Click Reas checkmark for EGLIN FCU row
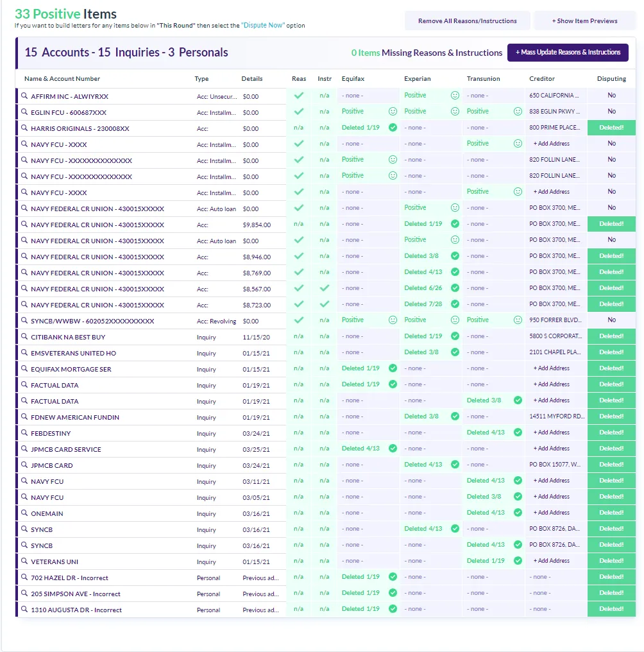This screenshot has height=652, width=644. 298,112
